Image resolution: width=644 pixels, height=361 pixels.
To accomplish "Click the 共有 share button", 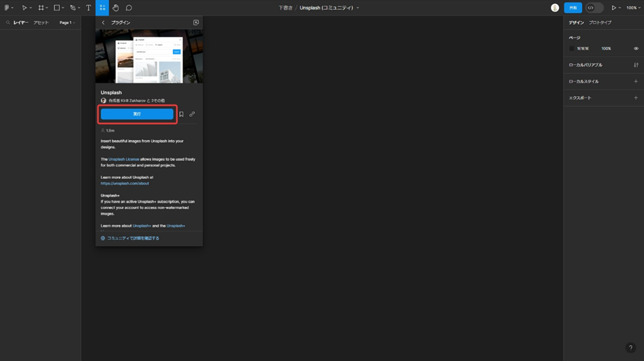I will (573, 8).
